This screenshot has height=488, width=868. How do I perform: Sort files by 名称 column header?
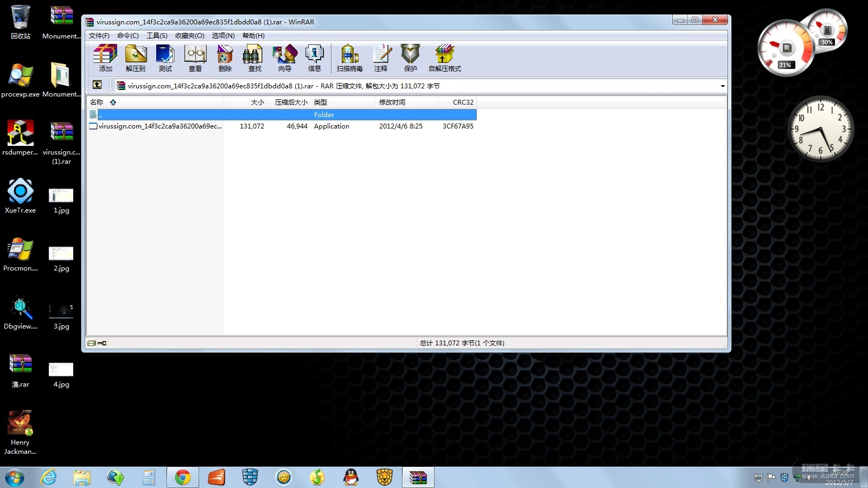tap(155, 102)
